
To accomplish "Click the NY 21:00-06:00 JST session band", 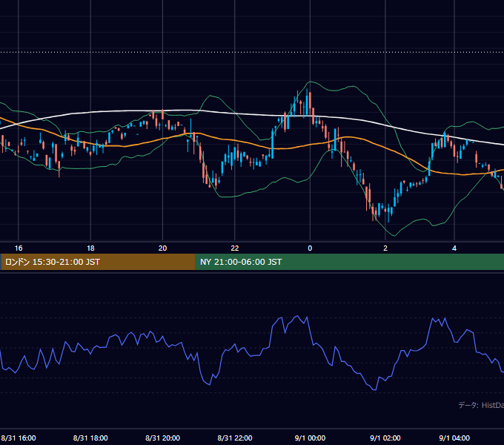I will (350, 262).
